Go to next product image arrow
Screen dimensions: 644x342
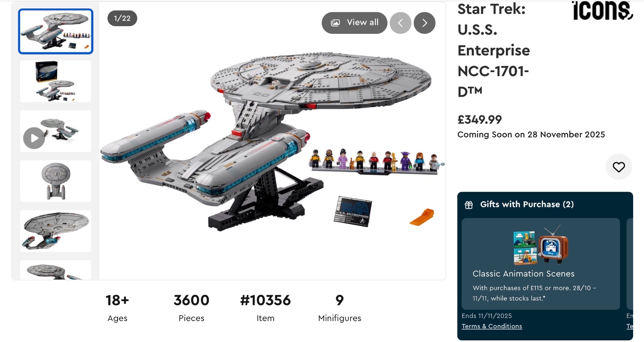(x=425, y=23)
